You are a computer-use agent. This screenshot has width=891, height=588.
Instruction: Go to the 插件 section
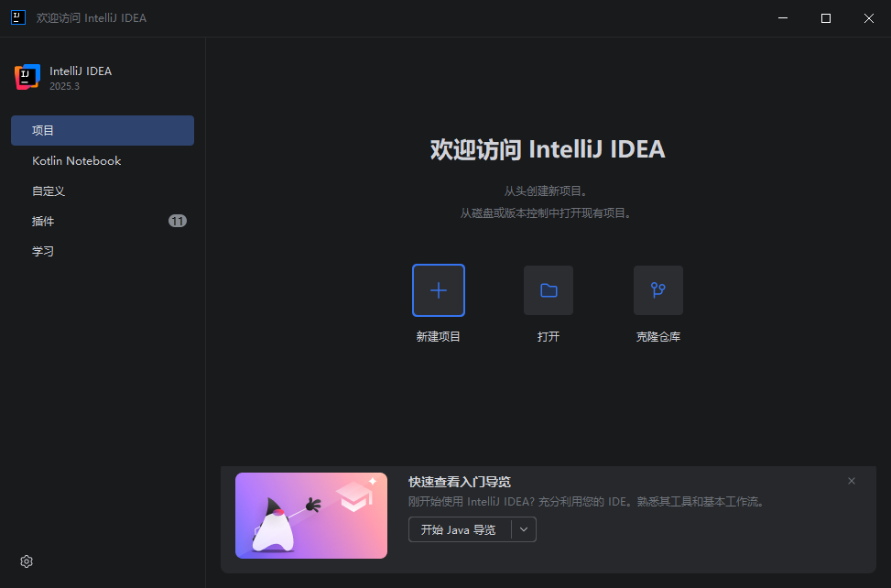point(43,222)
